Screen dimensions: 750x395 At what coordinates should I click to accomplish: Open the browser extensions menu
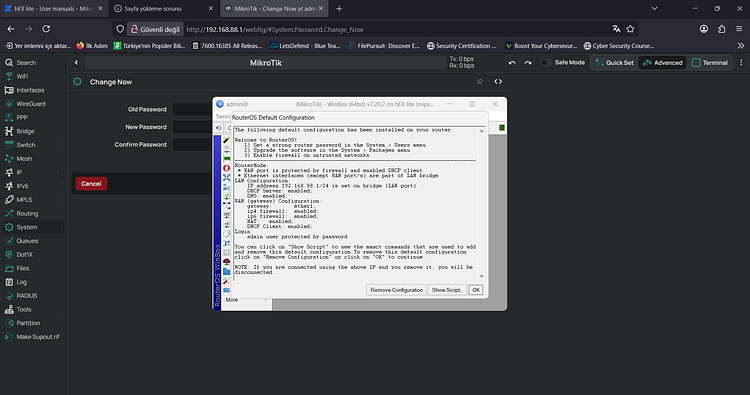[x=721, y=29]
